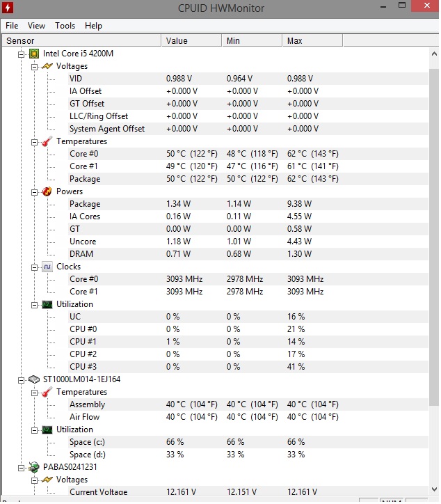Click the CPU Temperatures thermometer icon

click(x=47, y=141)
